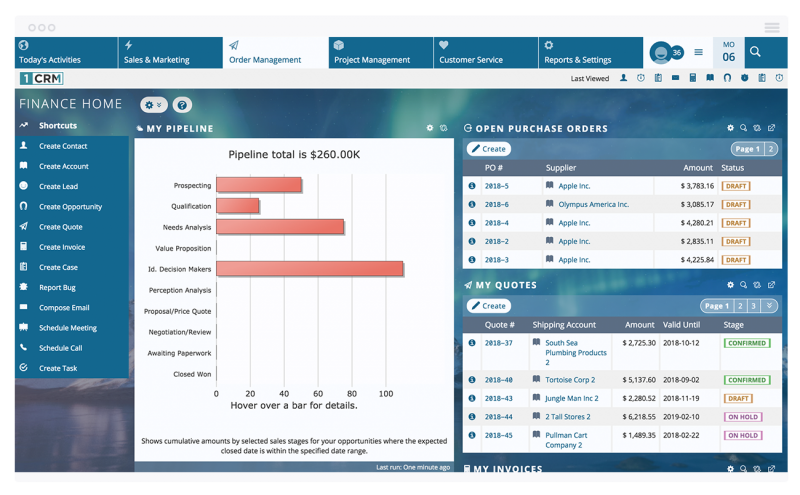Open quote 2018-40 link
Image resolution: width=800 pixels, height=495 pixels.
498,380
